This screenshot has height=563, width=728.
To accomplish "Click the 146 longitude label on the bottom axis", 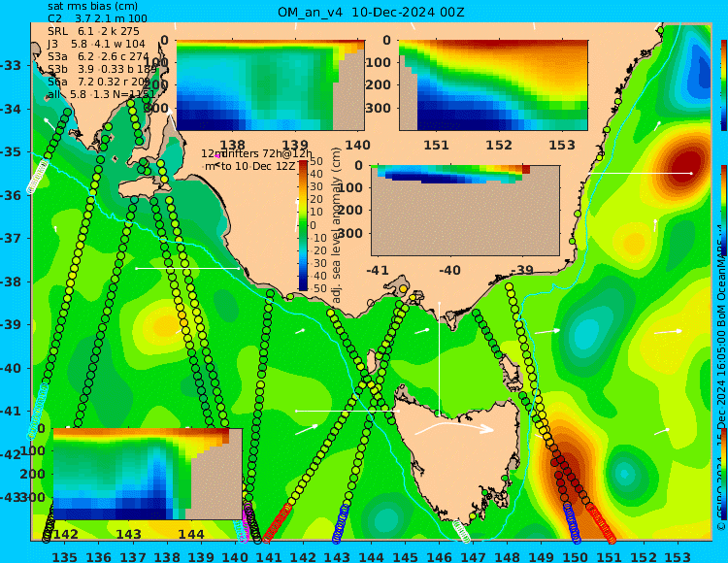I will [439, 556].
